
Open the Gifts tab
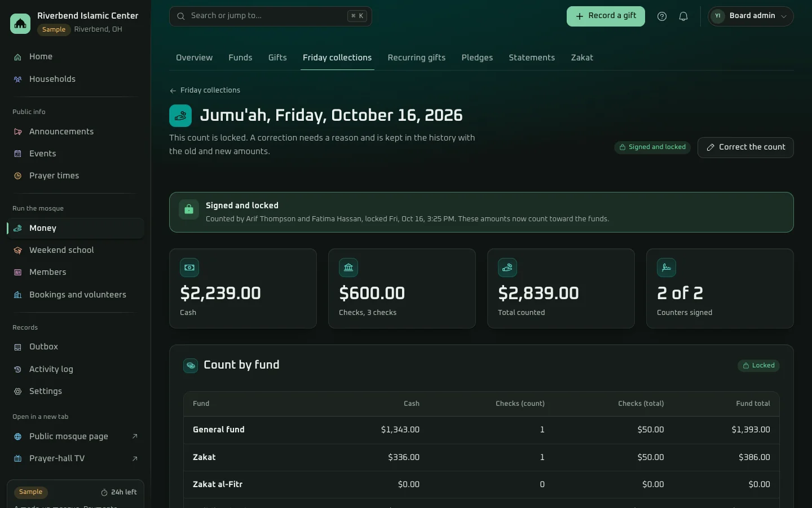point(277,58)
